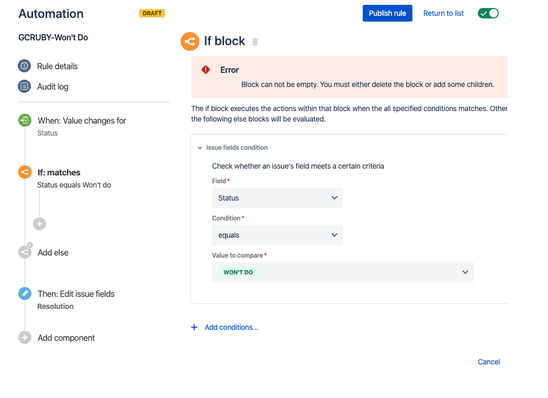Select the green Value changes trigger icon
The height and width of the screenshot is (398, 548).
point(25,121)
